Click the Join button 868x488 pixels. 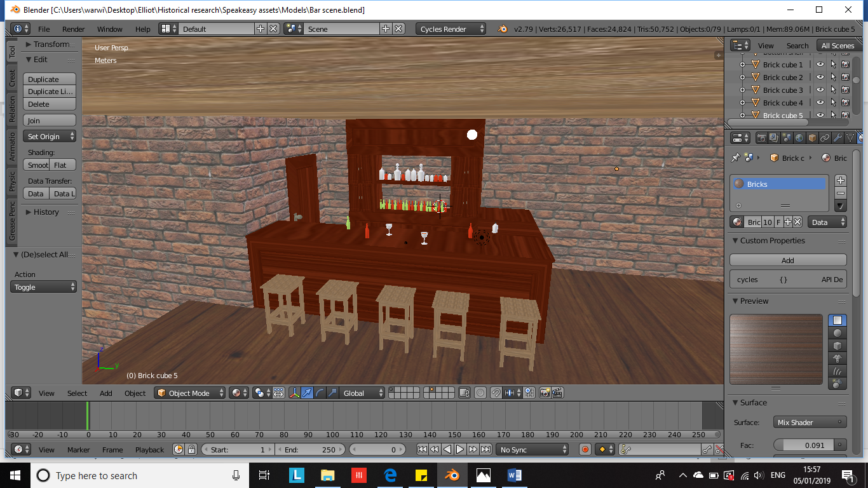pyautogui.click(x=50, y=121)
